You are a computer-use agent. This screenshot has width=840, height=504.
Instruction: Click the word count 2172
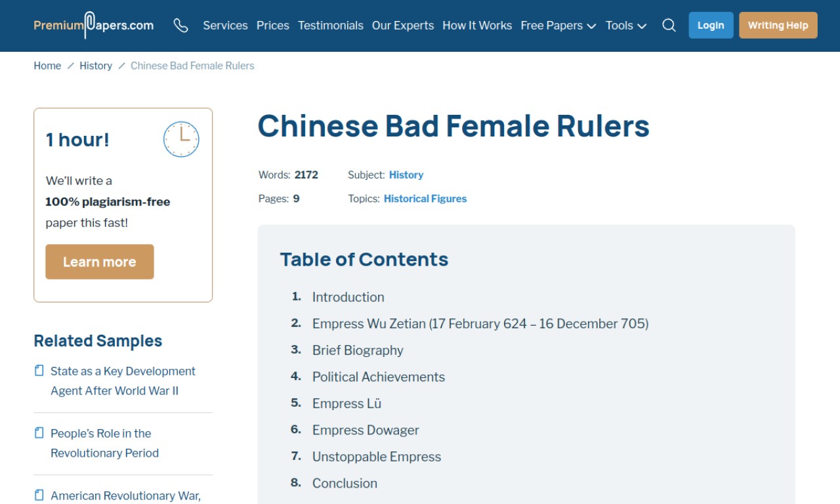pos(306,175)
